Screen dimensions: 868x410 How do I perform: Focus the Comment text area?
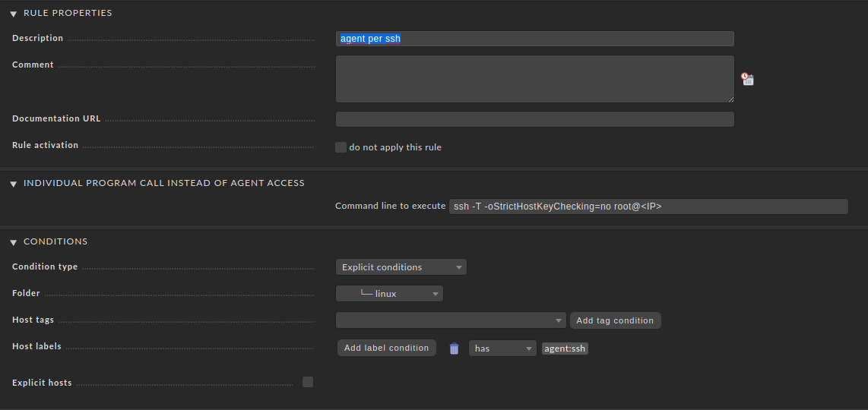click(x=534, y=78)
